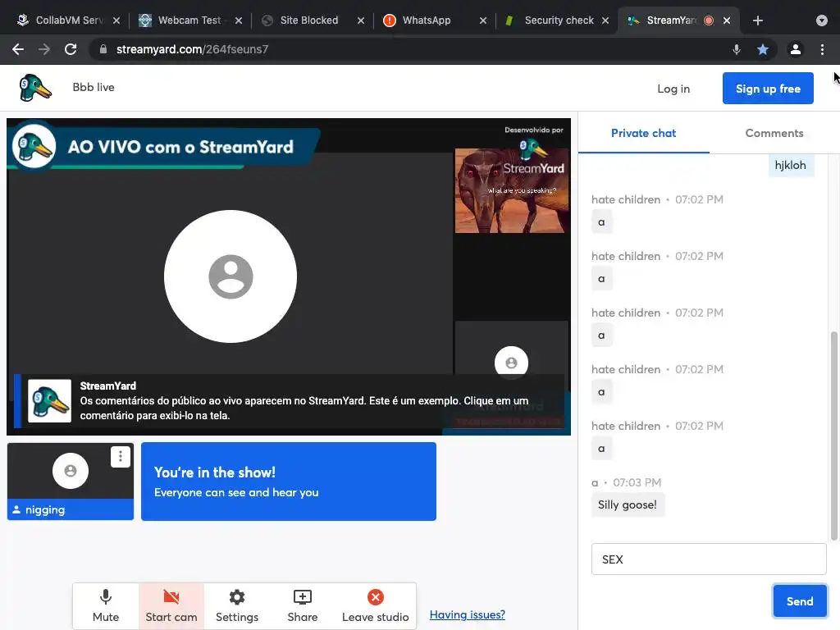Click the chat panel scrollbar

(x=833, y=436)
